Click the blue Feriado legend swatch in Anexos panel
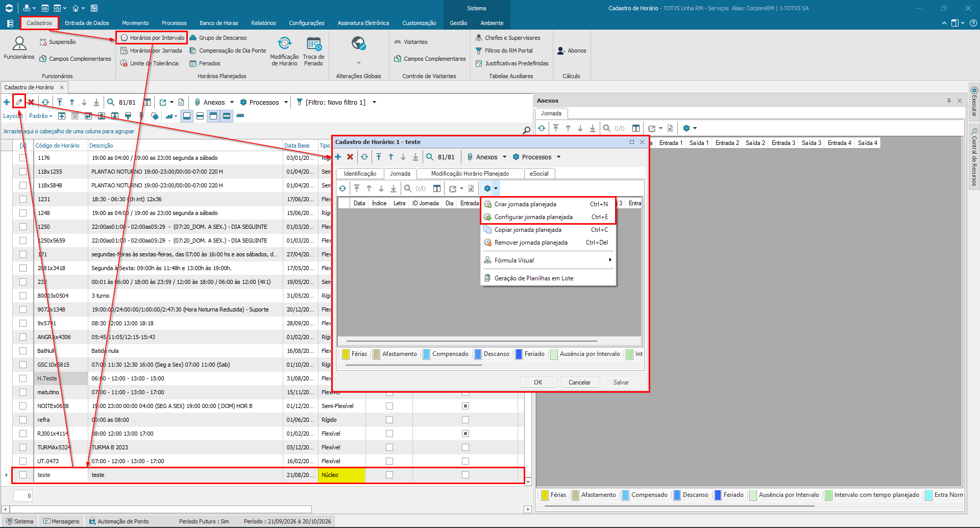The width and height of the screenshot is (980, 528). (718, 495)
